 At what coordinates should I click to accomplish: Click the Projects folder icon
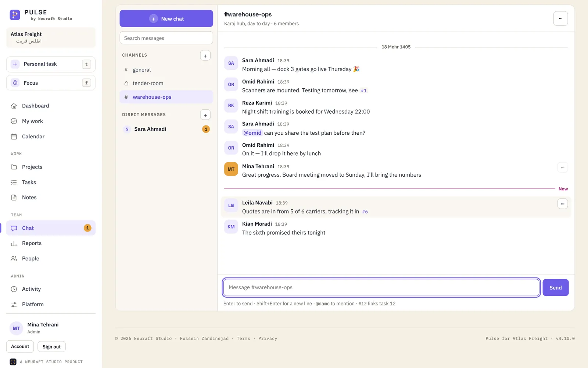pos(14,167)
